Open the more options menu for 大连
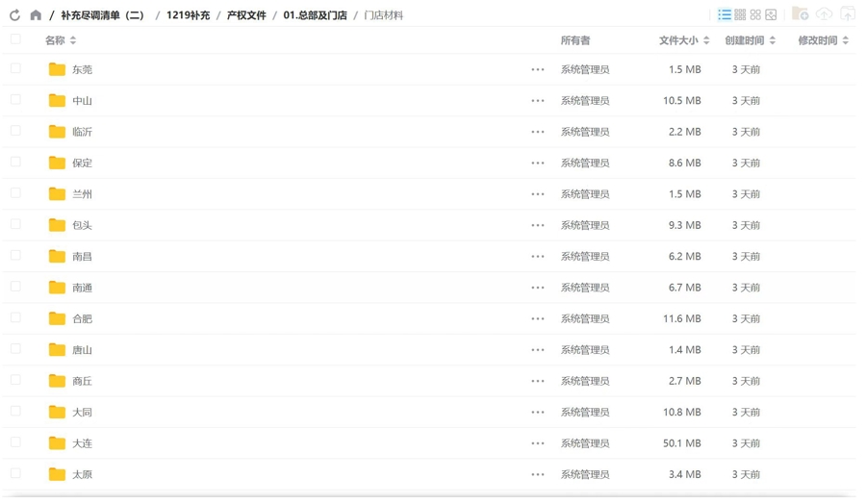 click(x=538, y=443)
